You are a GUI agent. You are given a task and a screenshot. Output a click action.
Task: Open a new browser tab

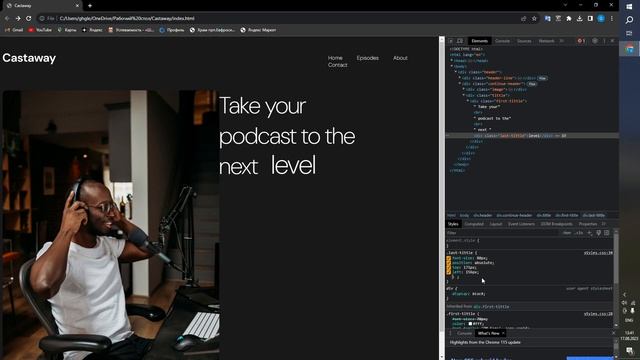[x=90, y=6]
